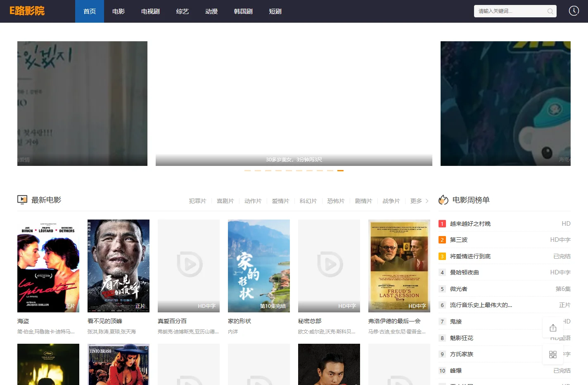Open rank 1 越来越好之村晚
Image resolution: width=588 pixels, height=385 pixels.
470,224
